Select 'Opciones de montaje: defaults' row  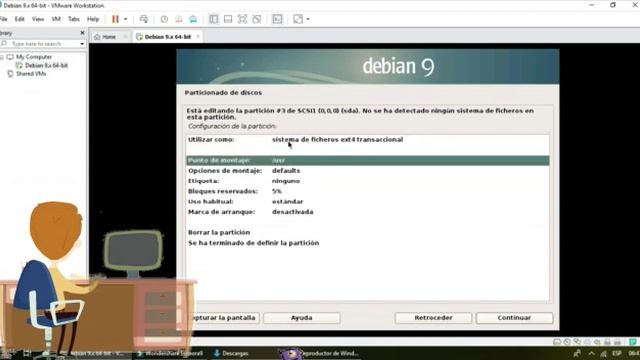coord(368,171)
